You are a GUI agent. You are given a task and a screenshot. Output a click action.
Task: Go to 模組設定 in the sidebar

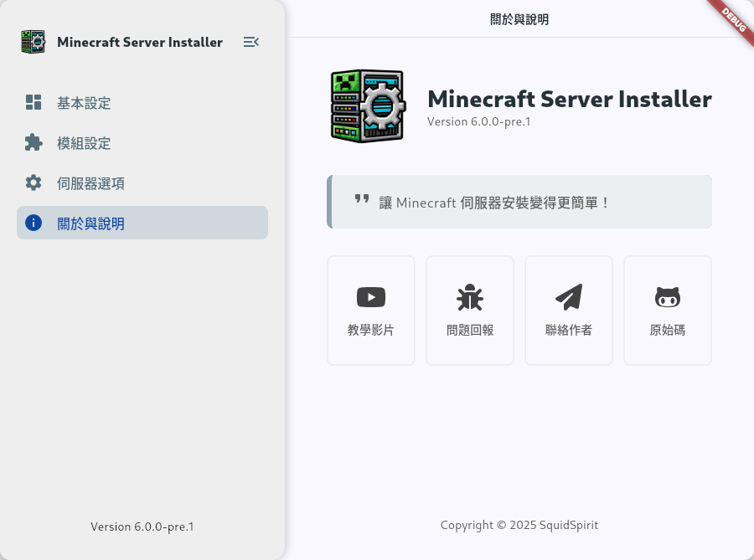pyautogui.click(x=84, y=143)
